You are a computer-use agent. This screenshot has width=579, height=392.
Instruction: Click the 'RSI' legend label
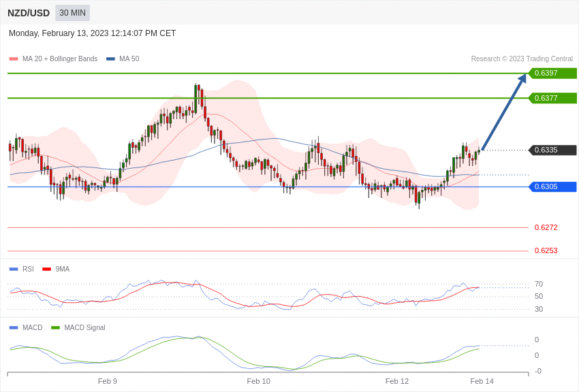coord(28,269)
